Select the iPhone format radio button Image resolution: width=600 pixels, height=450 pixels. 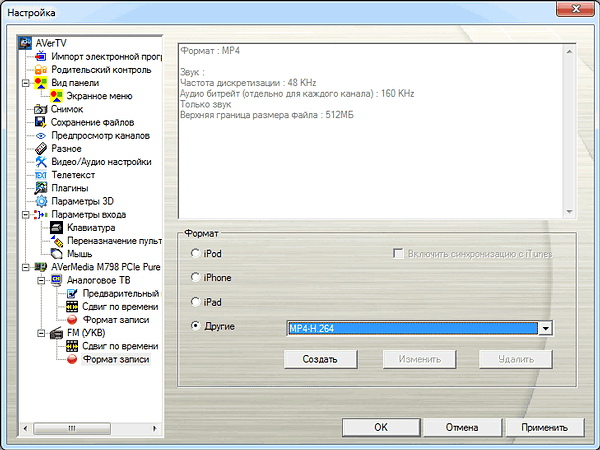pyautogui.click(x=195, y=277)
